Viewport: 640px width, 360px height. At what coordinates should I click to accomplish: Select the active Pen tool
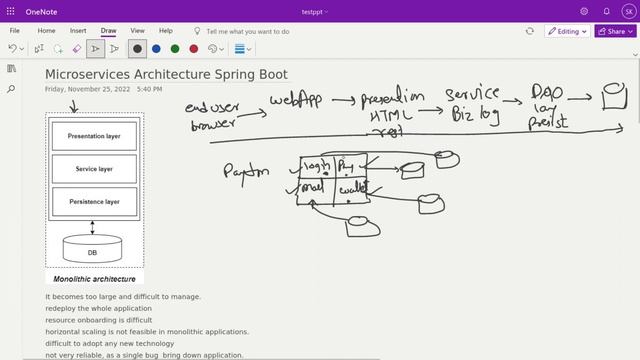(x=96, y=49)
